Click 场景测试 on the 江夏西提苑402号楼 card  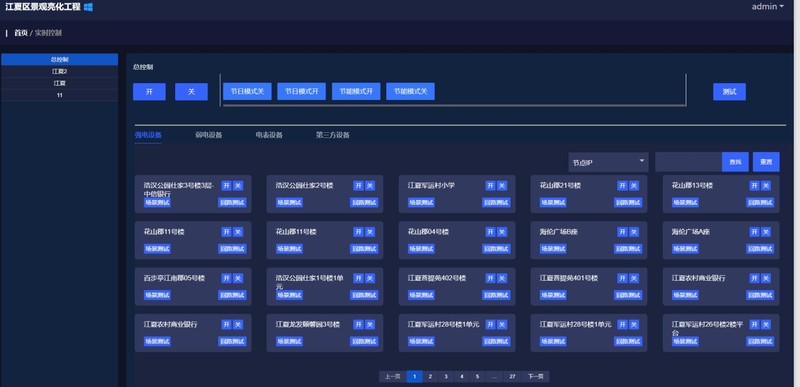(421, 295)
